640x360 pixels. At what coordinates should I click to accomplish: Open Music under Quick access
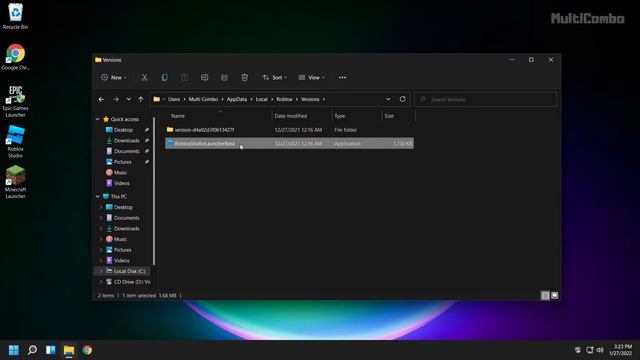pos(120,172)
